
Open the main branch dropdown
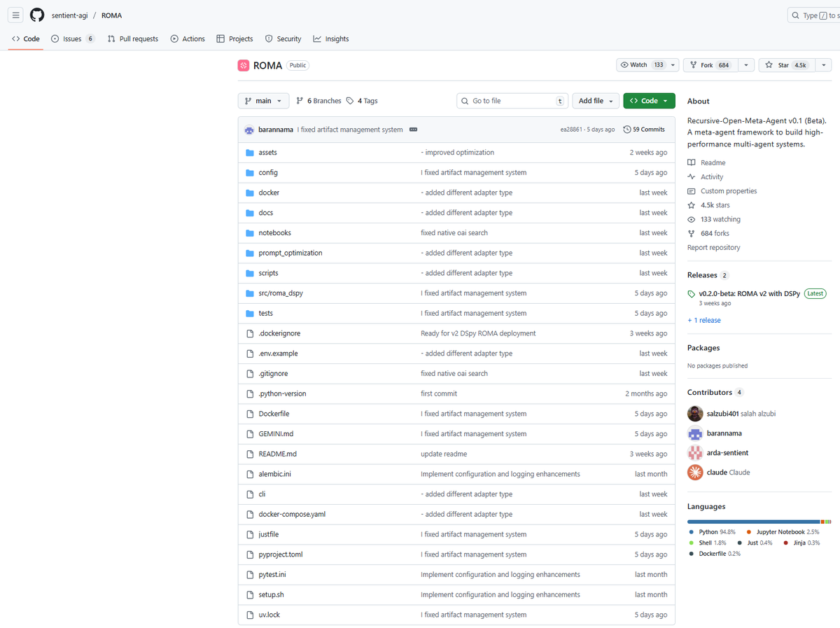263,101
